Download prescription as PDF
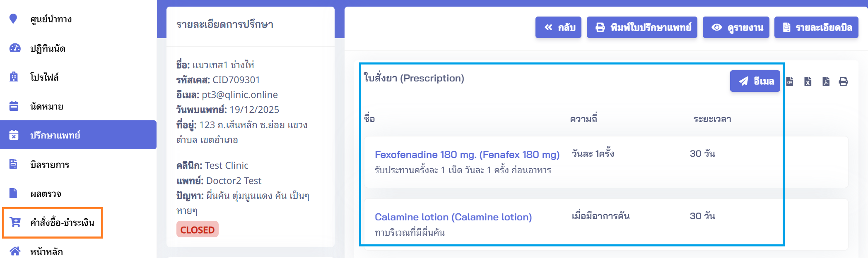Image resolution: width=868 pixels, height=258 pixels. coord(826,81)
